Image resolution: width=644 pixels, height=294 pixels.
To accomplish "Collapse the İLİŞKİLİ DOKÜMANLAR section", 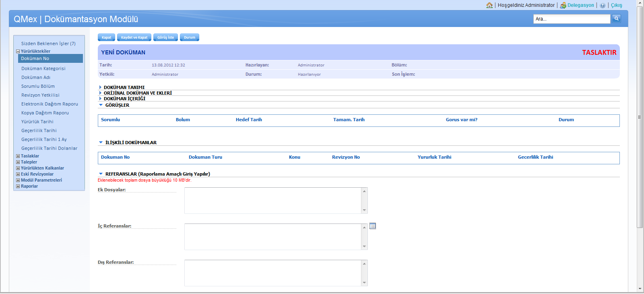I will tap(101, 143).
